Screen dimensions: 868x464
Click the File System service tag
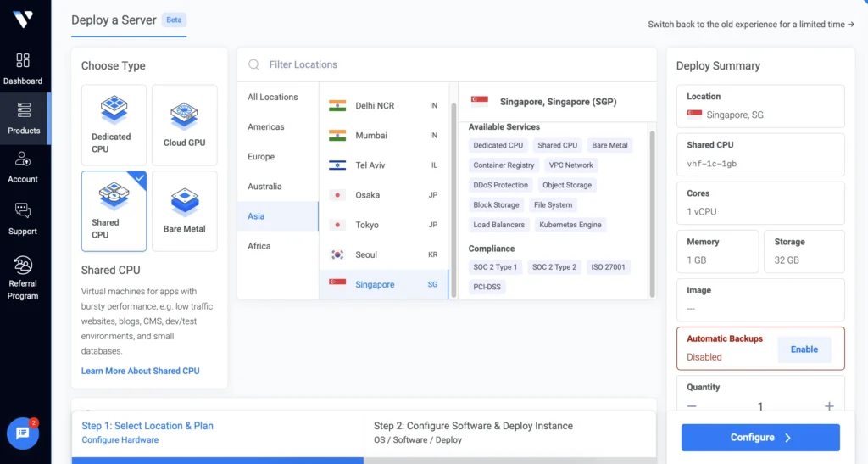coord(553,205)
